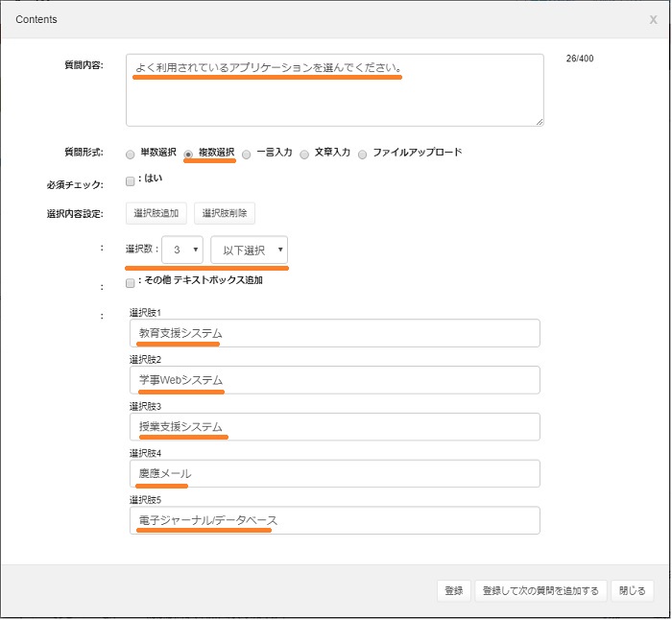Enable the 必須チェック はい checkbox
This screenshot has width=672, height=620.
[131, 180]
